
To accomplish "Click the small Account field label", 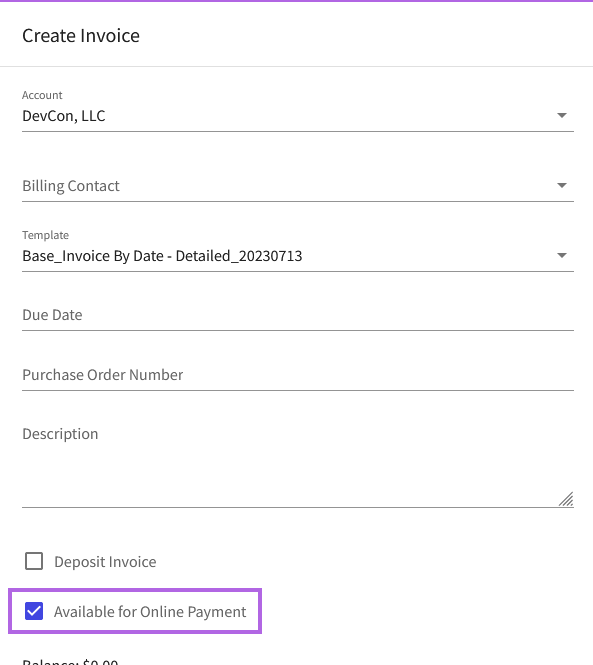I will pos(42,95).
